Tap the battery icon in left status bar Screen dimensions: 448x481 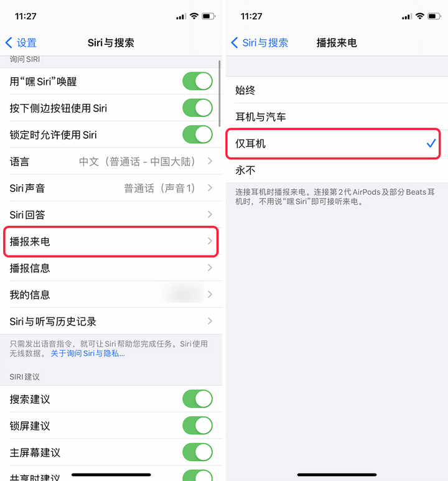[208, 16]
